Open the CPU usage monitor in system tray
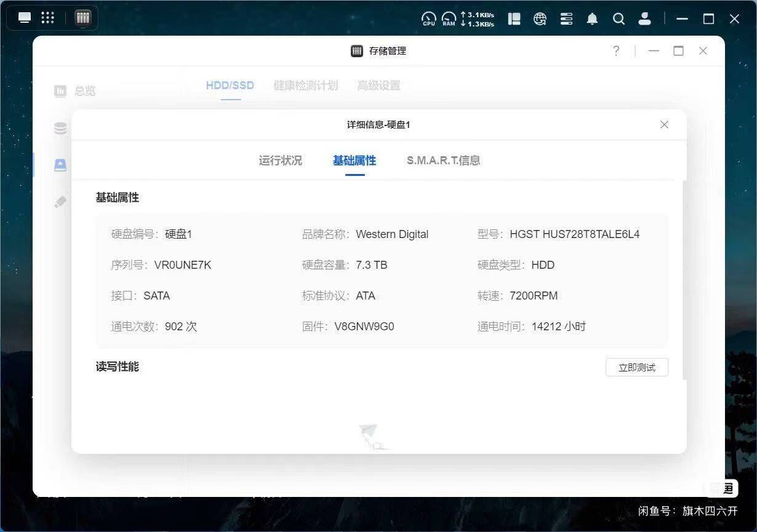This screenshot has height=532, width=757. coord(429,18)
